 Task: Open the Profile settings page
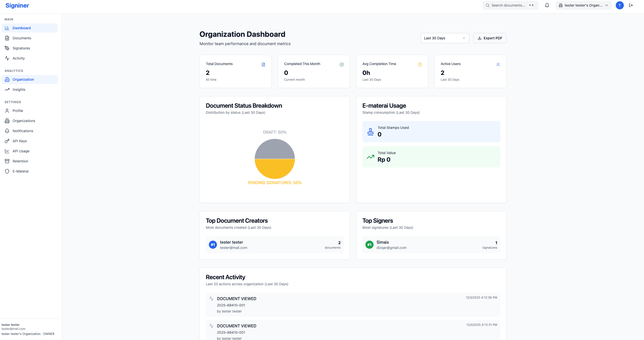coord(18,110)
